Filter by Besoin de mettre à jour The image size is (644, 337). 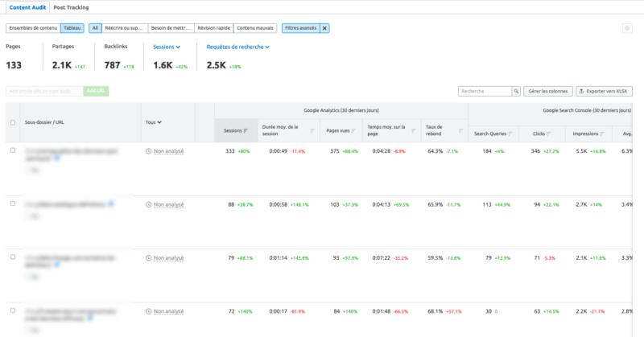(171, 28)
